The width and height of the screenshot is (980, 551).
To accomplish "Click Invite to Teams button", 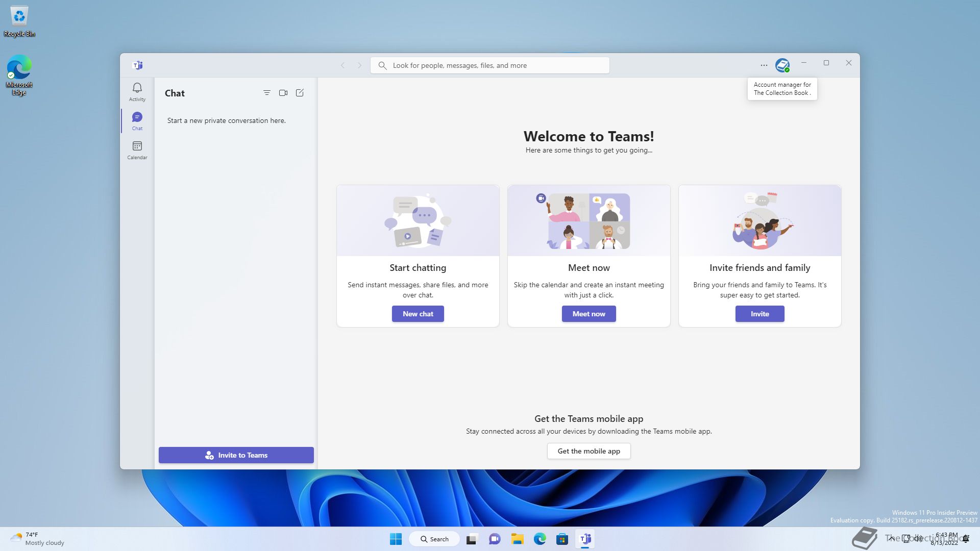I will click(236, 455).
